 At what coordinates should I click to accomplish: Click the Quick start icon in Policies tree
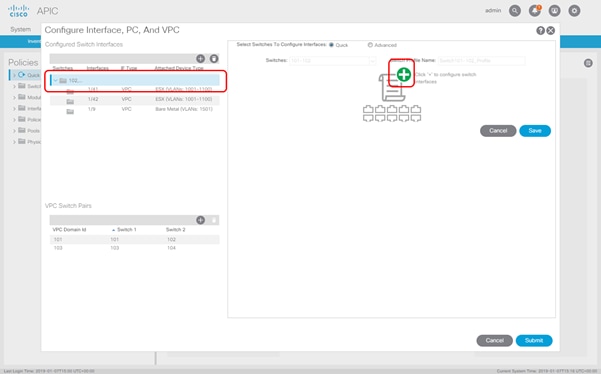click(x=21, y=75)
